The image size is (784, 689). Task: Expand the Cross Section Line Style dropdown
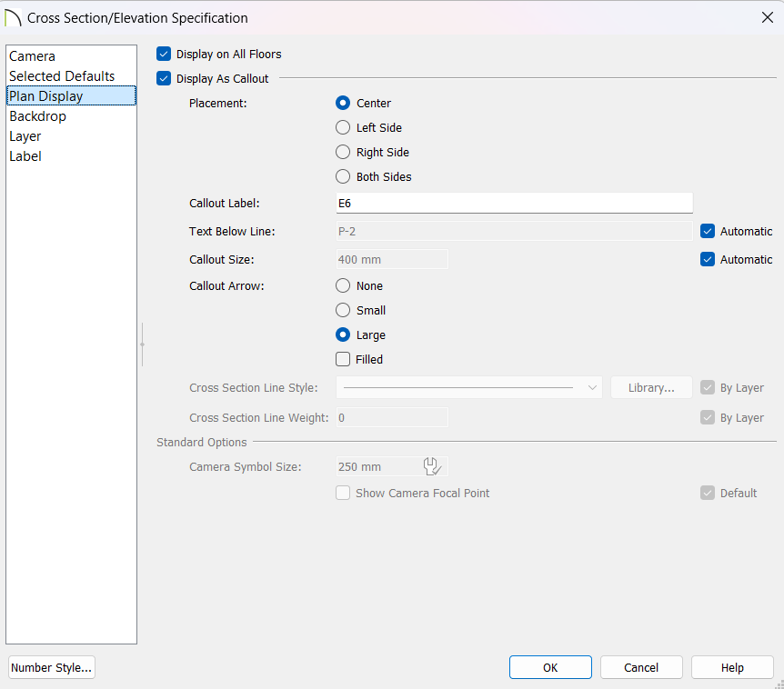click(x=469, y=388)
